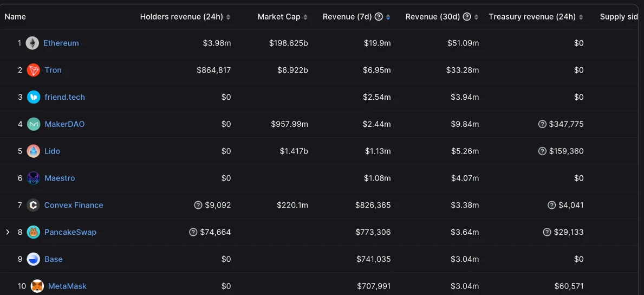Click Tron 7d revenue $6.95m
This screenshot has height=295, width=644.
tap(377, 70)
